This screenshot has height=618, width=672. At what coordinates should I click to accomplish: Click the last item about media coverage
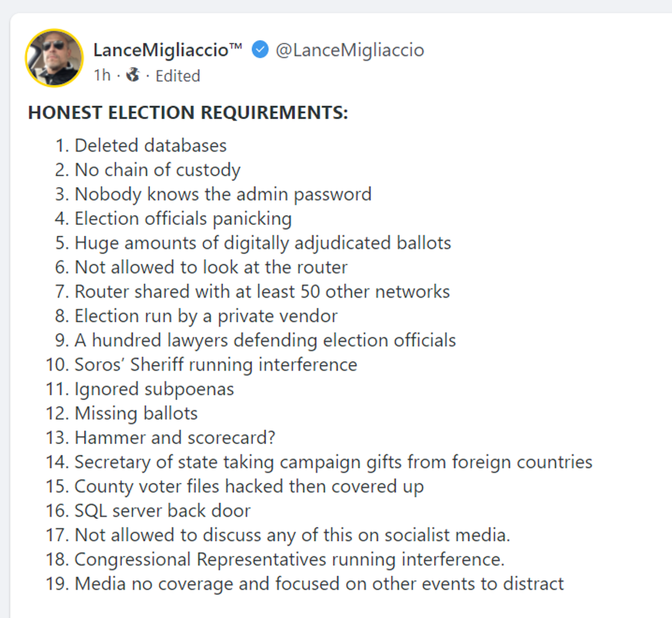tap(319, 584)
